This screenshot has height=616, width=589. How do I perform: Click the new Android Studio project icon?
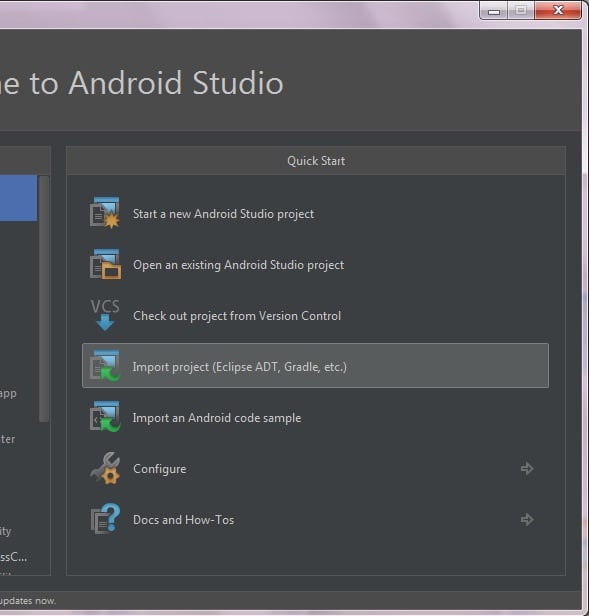[x=105, y=213]
